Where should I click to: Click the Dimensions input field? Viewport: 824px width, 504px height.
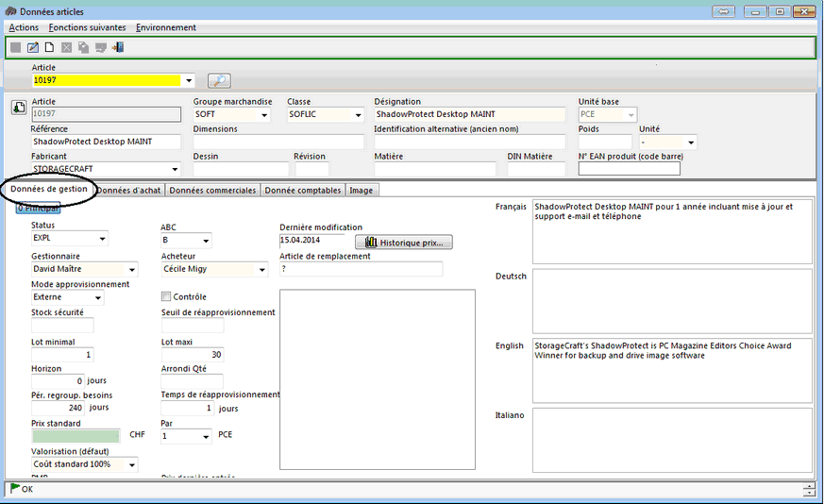coord(278,142)
